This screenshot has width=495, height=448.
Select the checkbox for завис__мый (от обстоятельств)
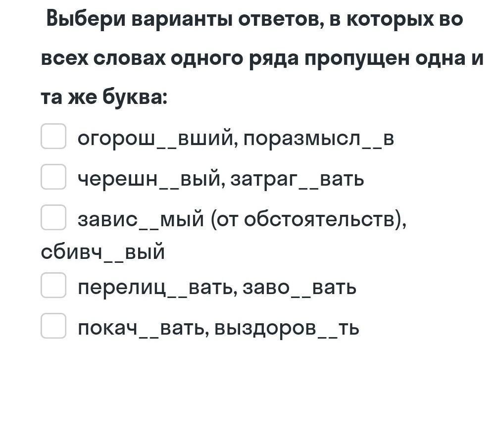click(53, 218)
